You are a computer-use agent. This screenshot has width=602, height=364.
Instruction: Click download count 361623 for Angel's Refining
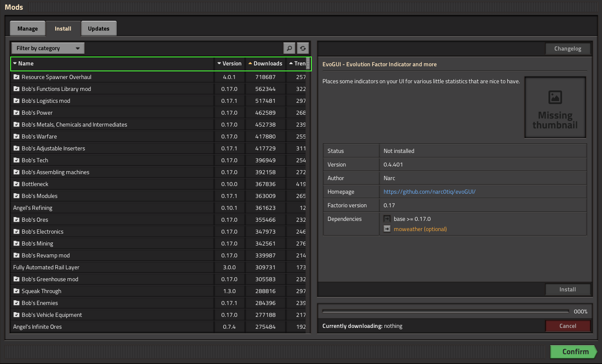pos(266,208)
